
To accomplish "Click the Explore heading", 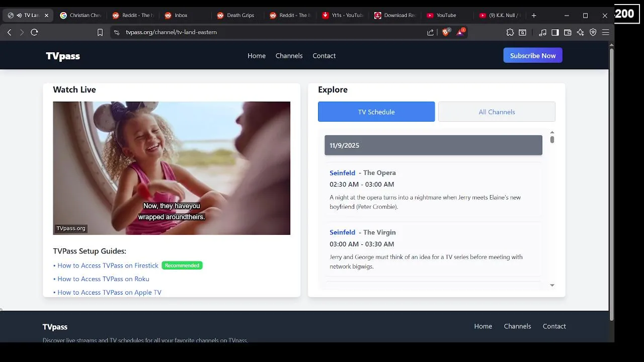I will (x=333, y=89).
